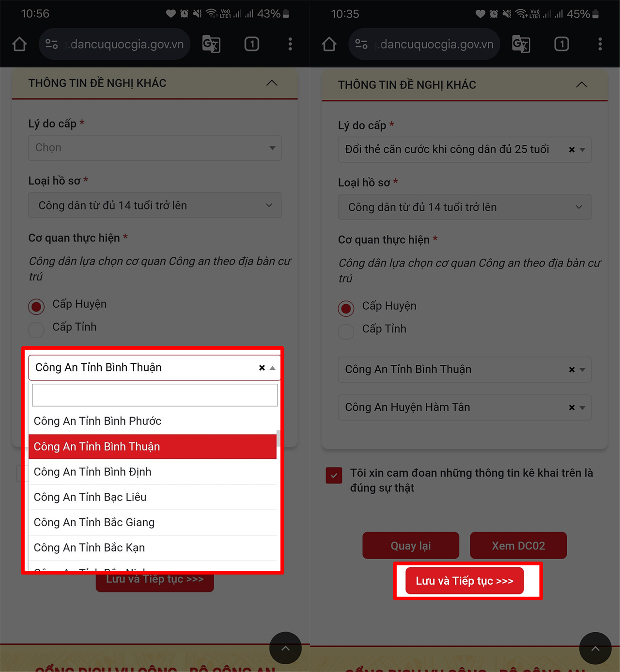Image resolution: width=620 pixels, height=672 pixels.
Task: Tap scroll-to-top arrow on left screen
Action: 285,648
